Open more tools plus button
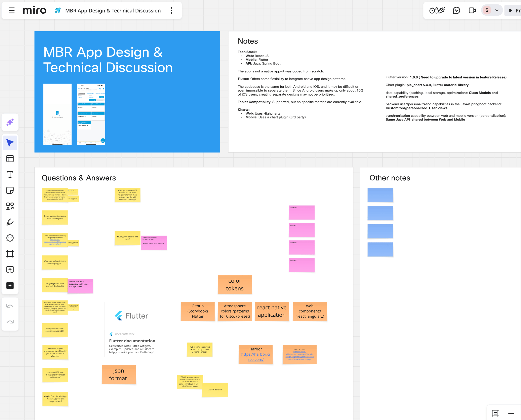The width and height of the screenshot is (521, 420). pos(10,285)
